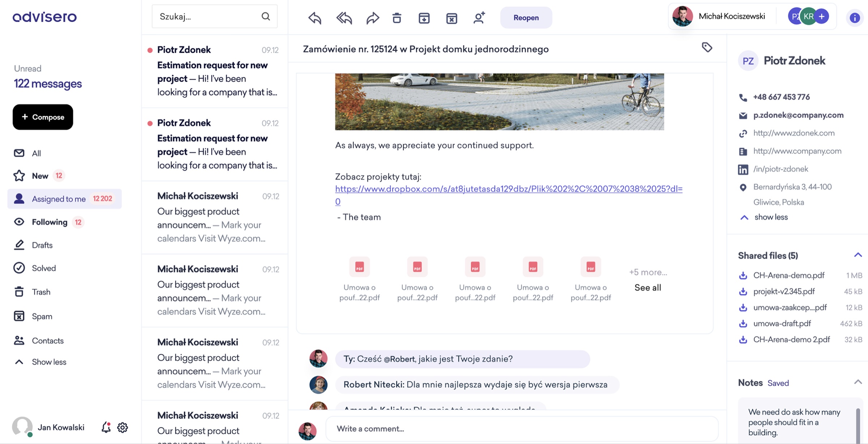Open settings with the gear icon
Viewport: 868px width, 444px height.
tap(122, 427)
